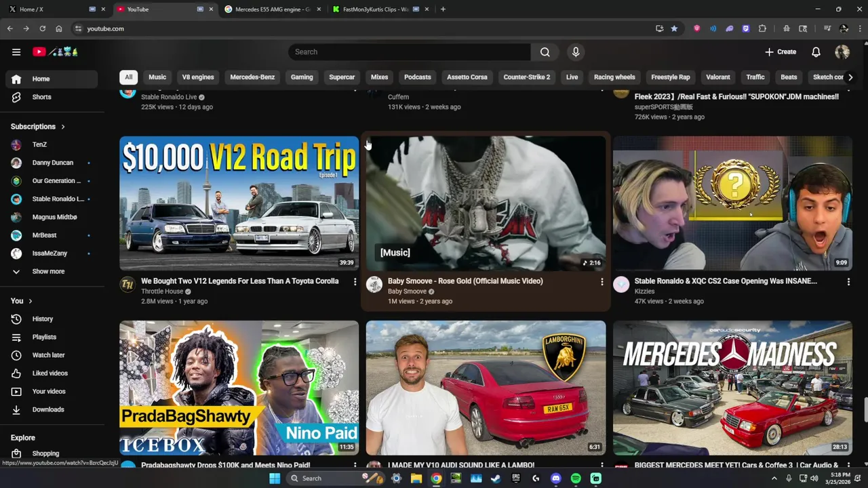This screenshot has width=868, height=488.
Task: Open the Windows Start menu
Action: tap(275, 479)
